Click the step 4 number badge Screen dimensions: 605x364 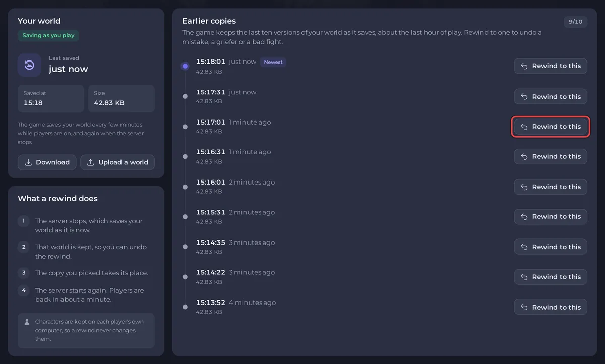pos(24,291)
